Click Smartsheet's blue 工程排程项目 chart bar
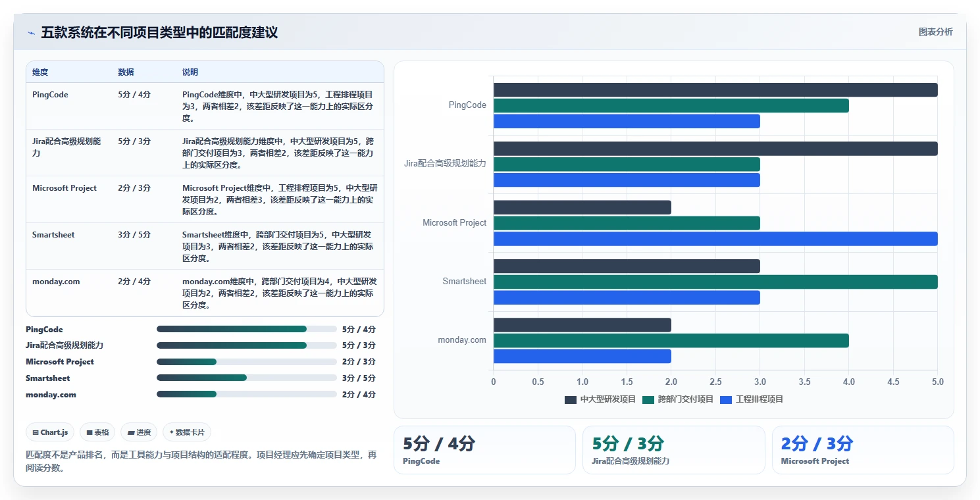Viewport: 980px width, 500px height. click(x=627, y=297)
